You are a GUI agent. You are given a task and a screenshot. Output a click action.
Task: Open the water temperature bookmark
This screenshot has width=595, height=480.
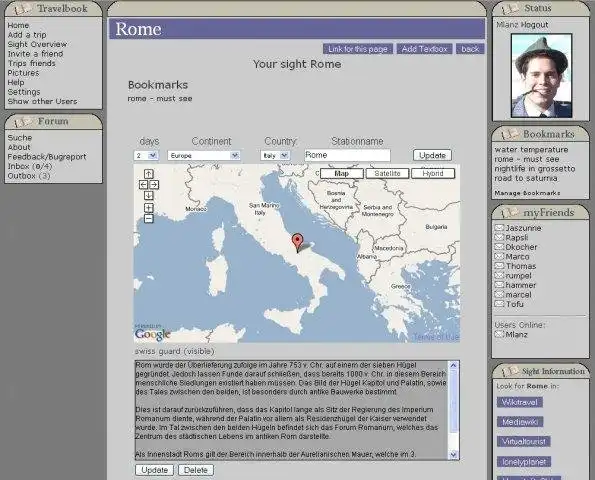point(531,150)
